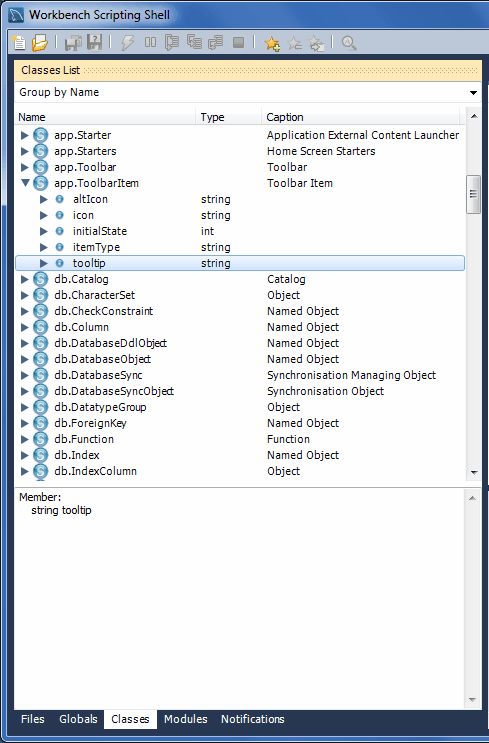The height and width of the screenshot is (743, 489).
Task: Click the db.Index class icon
Action: [41, 455]
